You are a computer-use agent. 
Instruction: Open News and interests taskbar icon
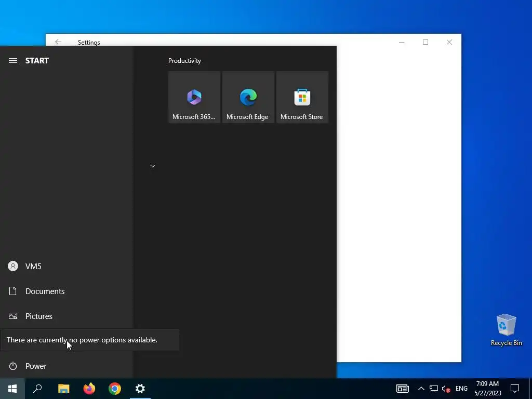[403, 389]
